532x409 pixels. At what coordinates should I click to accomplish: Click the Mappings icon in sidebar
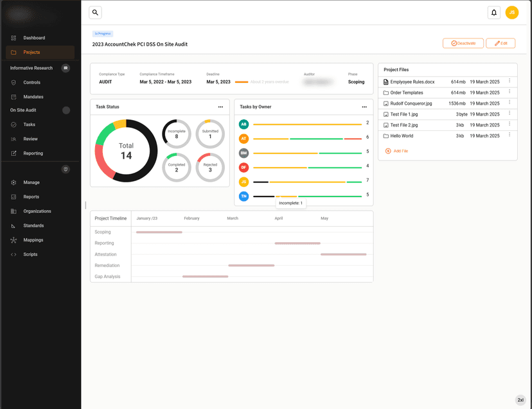tap(13, 240)
